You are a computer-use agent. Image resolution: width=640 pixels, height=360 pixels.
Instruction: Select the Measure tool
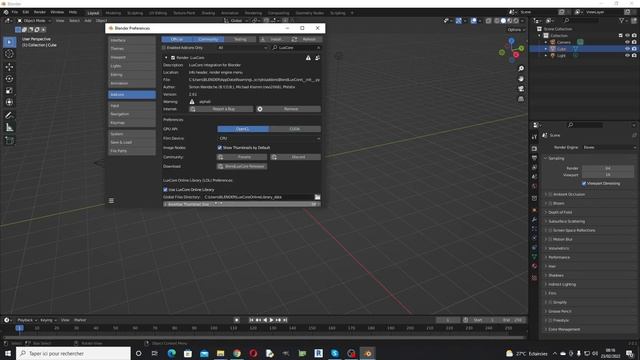click(9, 128)
